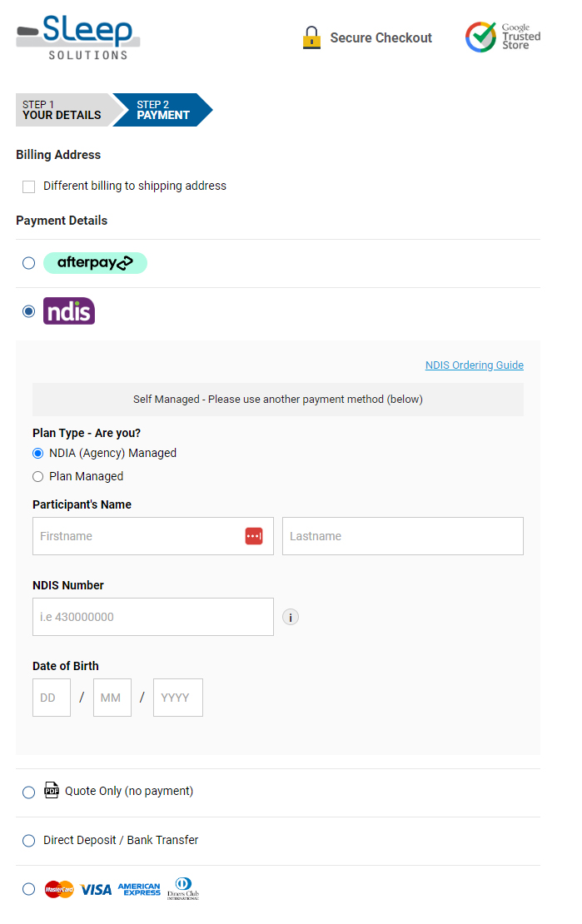Click the Sleep Solutions logo
Image resolution: width=582 pixels, height=924 pixels.
(x=77, y=37)
